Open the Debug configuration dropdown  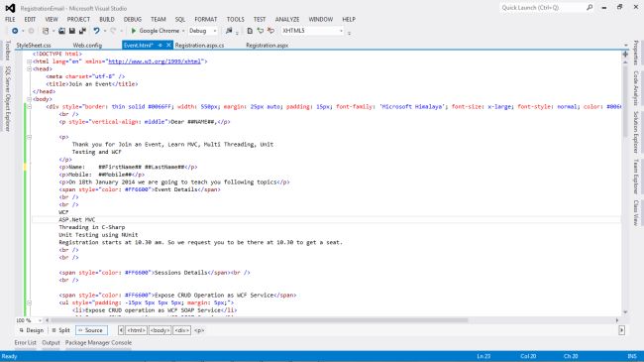pyautogui.click(x=202, y=31)
